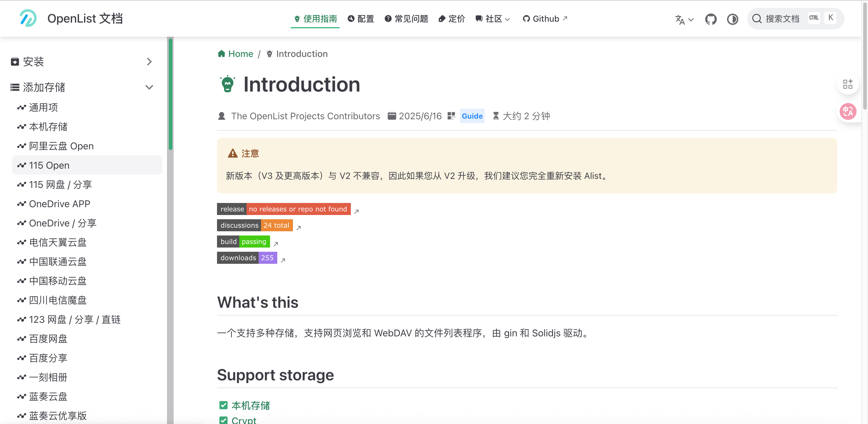868x424 pixels.
Task: Click the build passing badge
Action: point(243,242)
